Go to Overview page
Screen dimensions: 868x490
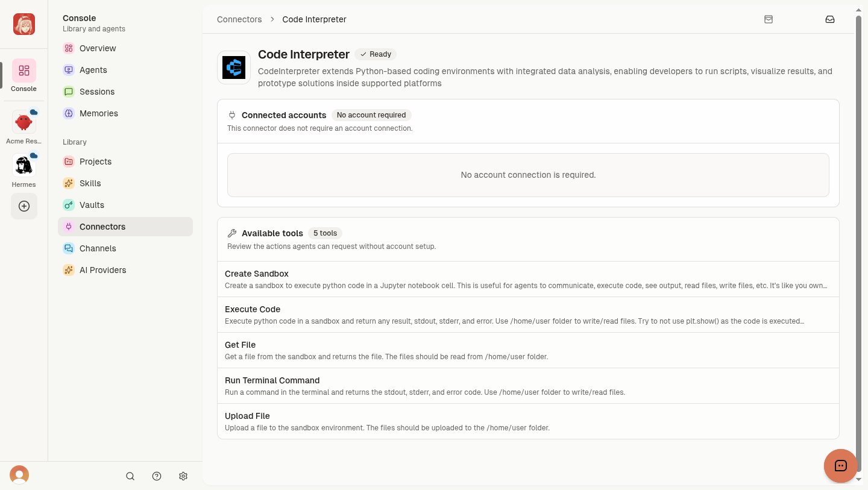(x=125, y=48)
